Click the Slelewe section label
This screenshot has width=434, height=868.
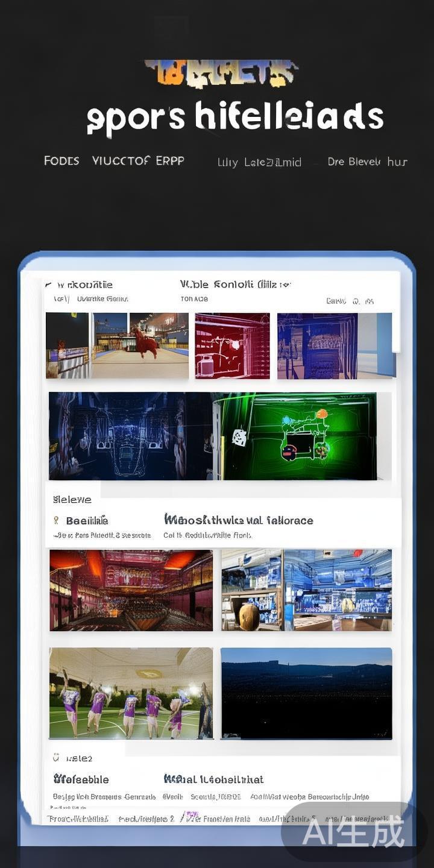pyautogui.click(x=72, y=499)
